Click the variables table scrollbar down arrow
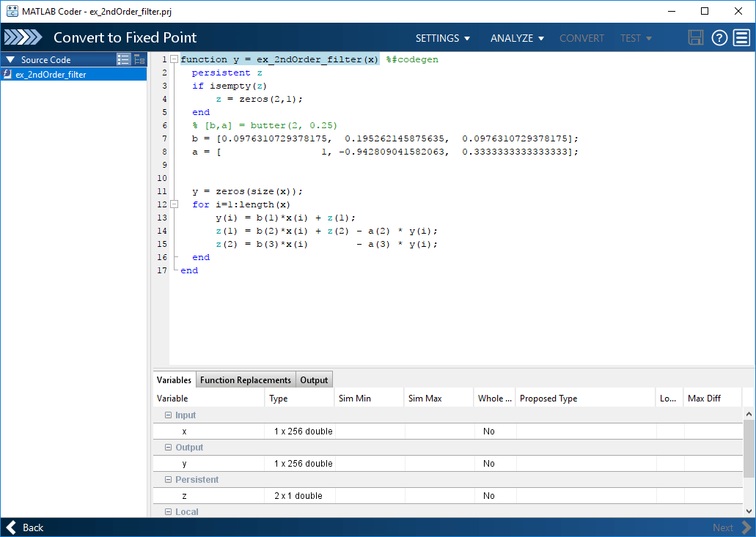 [x=749, y=511]
